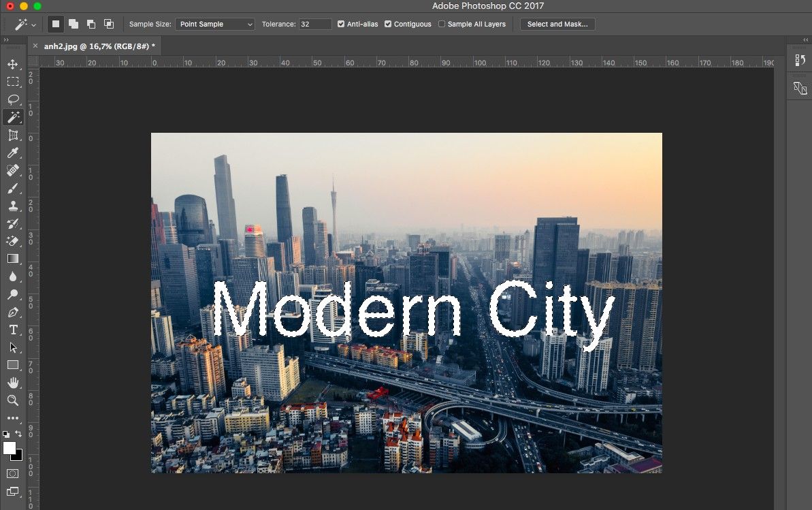The width and height of the screenshot is (812, 510).
Task: Select the Zoom tool magnifier
Action: [x=12, y=400]
